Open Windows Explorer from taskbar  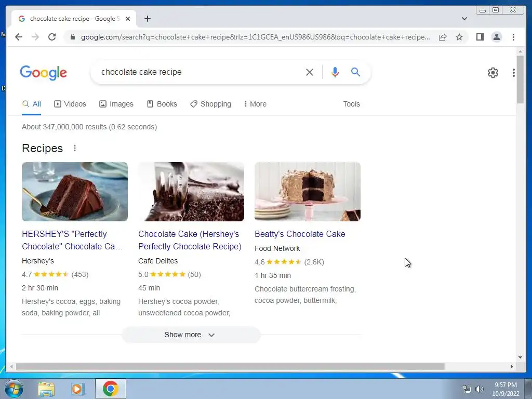tap(46, 389)
